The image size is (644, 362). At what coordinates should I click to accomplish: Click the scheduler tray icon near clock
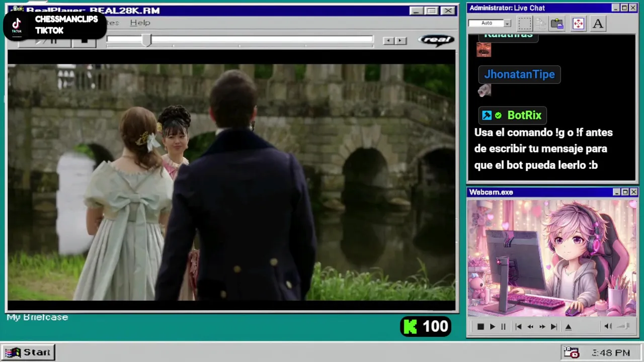tap(571, 352)
